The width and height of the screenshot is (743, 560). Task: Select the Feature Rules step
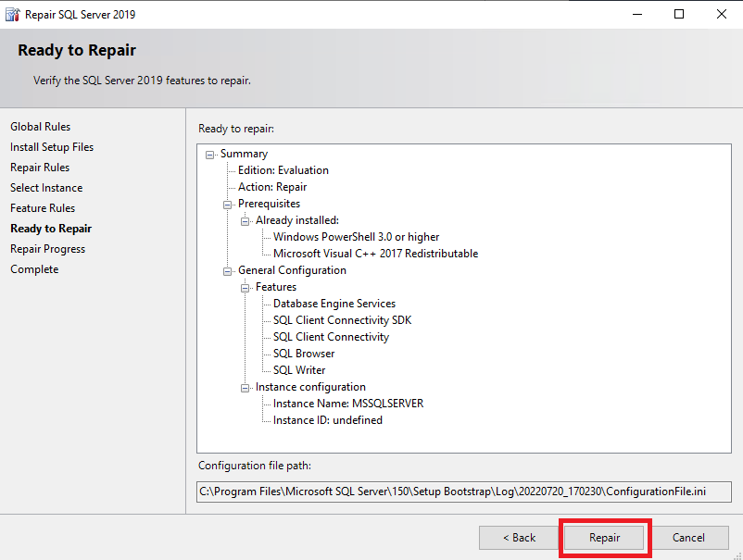[x=43, y=208]
